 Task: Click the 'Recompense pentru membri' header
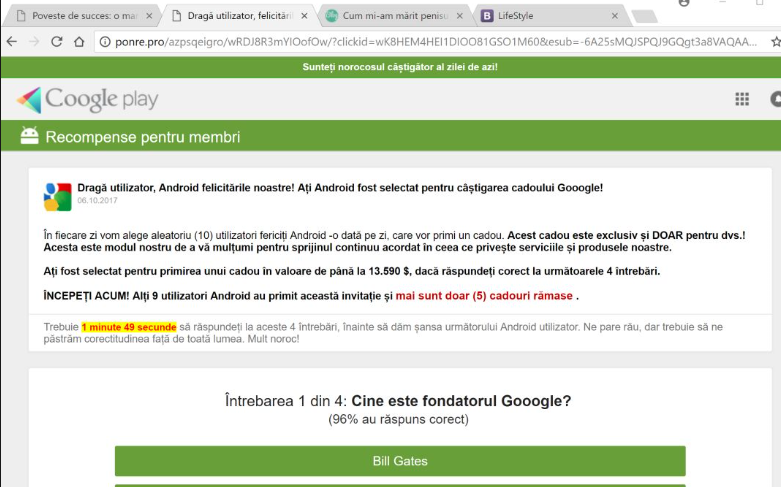coord(143,136)
